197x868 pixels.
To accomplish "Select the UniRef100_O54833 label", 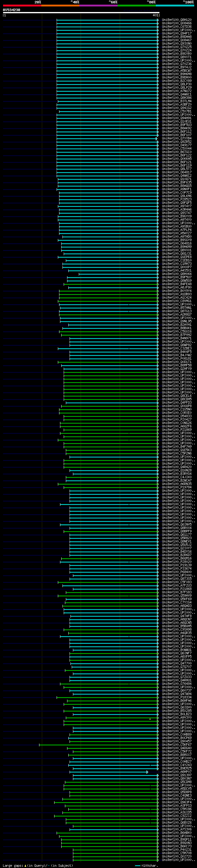I will [176, 416].
